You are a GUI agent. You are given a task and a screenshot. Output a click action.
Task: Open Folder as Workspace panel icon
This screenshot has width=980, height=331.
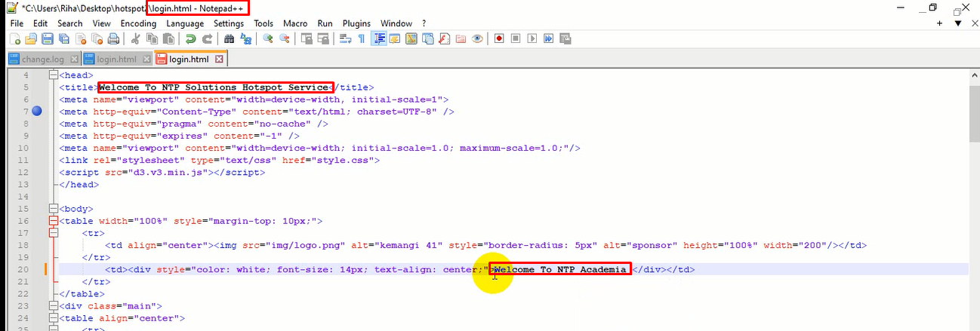click(x=460, y=38)
